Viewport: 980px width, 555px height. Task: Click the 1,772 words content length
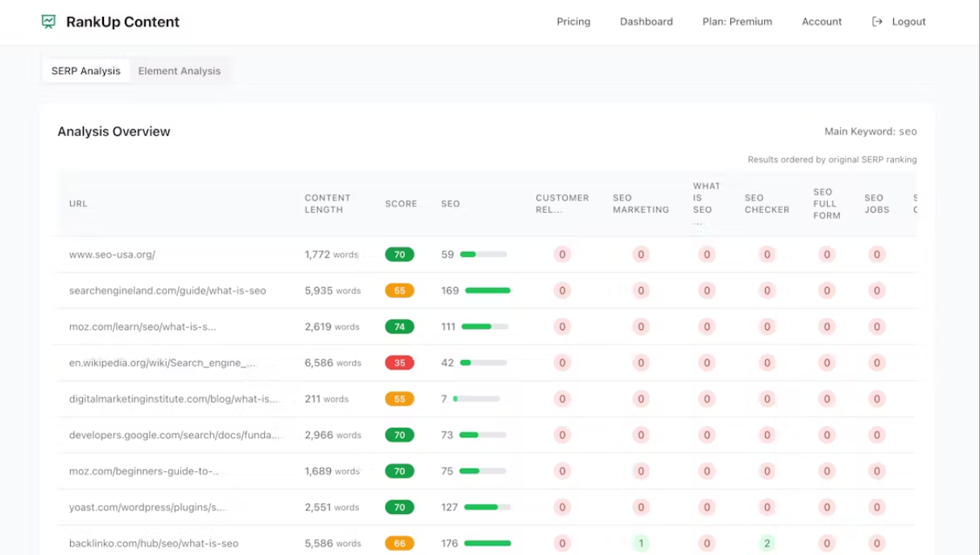click(x=331, y=255)
